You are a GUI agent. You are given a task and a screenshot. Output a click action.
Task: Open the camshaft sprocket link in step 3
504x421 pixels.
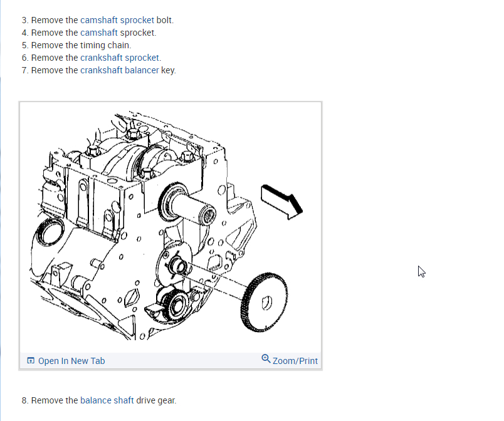pos(117,20)
